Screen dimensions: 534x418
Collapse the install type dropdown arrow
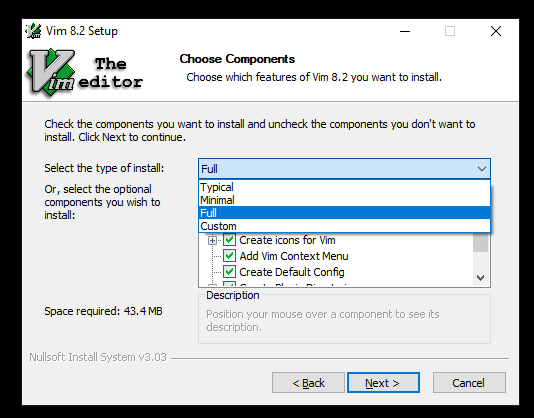pyautogui.click(x=482, y=169)
